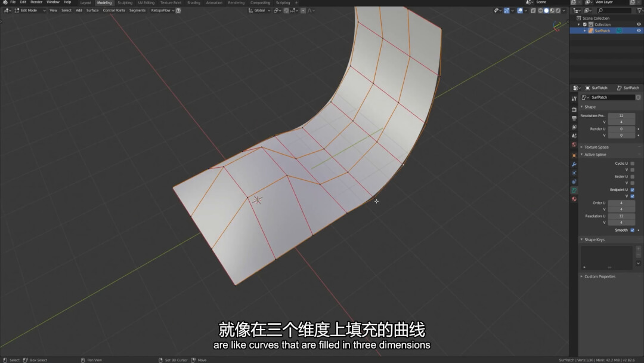The height and width of the screenshot is (363, 644).
Task: Expand the Custom Properties panel
Action: (600, 276)
